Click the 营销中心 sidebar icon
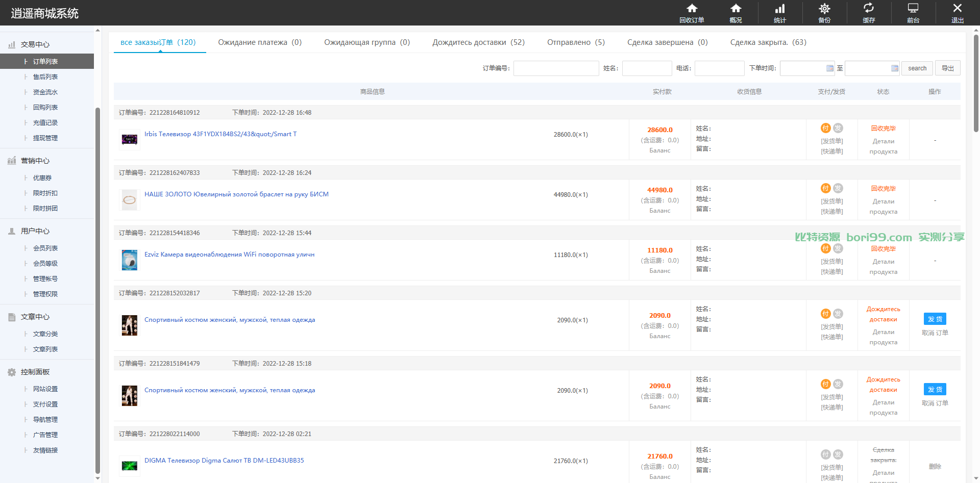The width and height of the screenshot is (980, 483). click(12, 161)
